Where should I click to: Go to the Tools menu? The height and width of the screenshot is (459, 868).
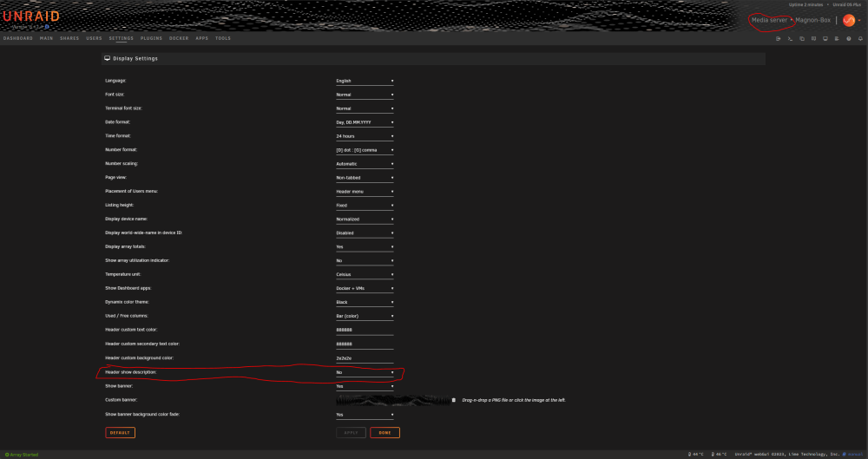click(223, 39)
